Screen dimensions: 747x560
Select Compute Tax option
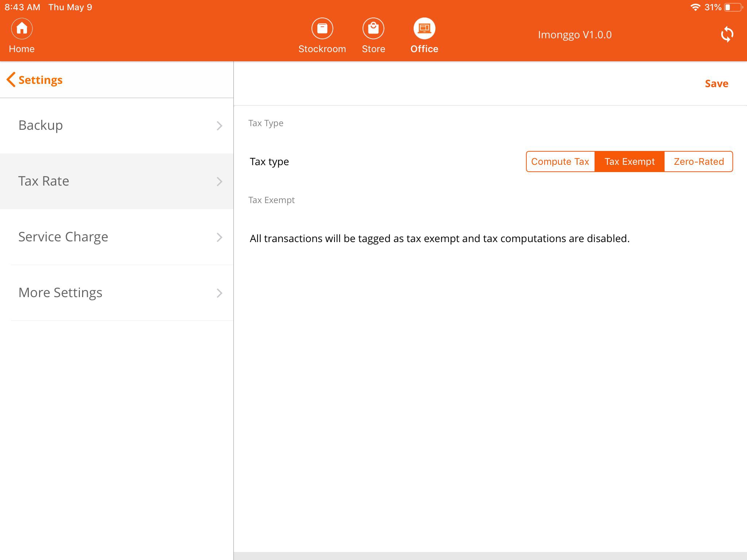pos(560,162)
